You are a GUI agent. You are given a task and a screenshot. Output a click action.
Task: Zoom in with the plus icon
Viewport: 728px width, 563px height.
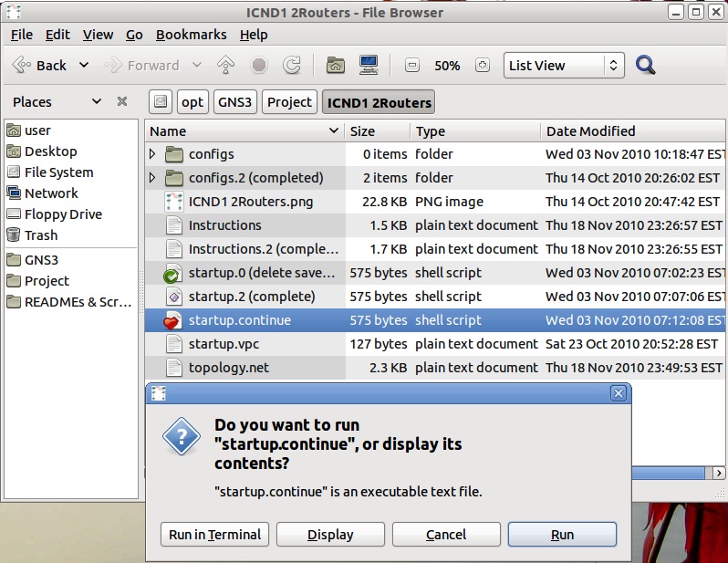484,66
